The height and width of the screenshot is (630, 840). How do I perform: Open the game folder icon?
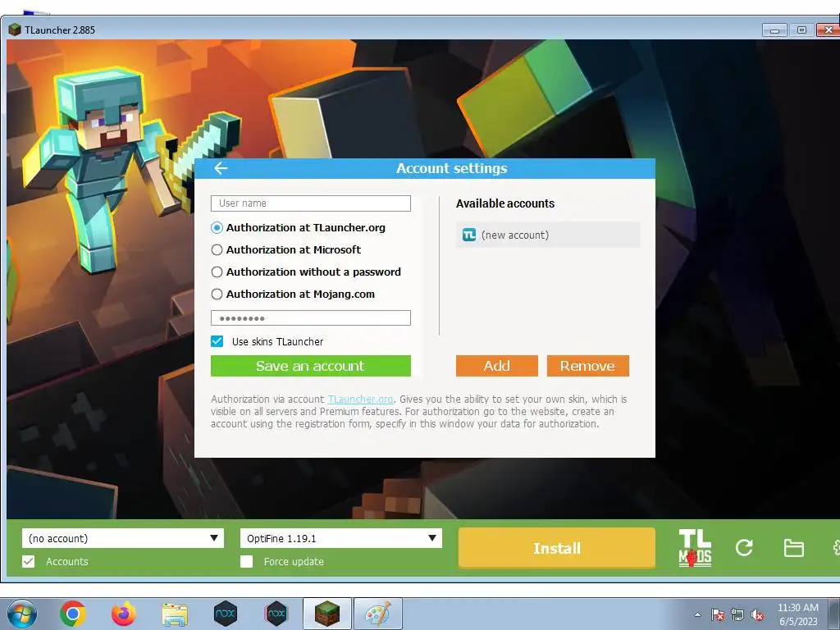[x=793, y=548]
